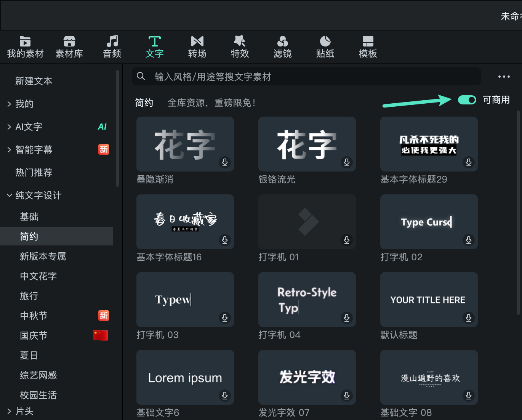Open the 贴纸 stickers tab

coord(325,47)
